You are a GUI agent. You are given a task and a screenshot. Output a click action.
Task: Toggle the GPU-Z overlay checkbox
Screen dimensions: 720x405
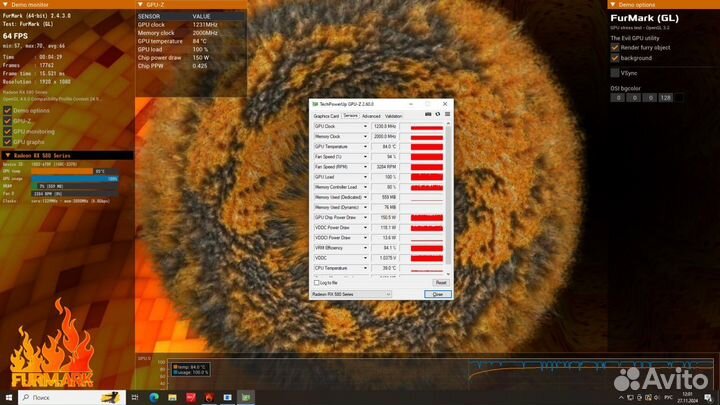(x=7, y=121)
